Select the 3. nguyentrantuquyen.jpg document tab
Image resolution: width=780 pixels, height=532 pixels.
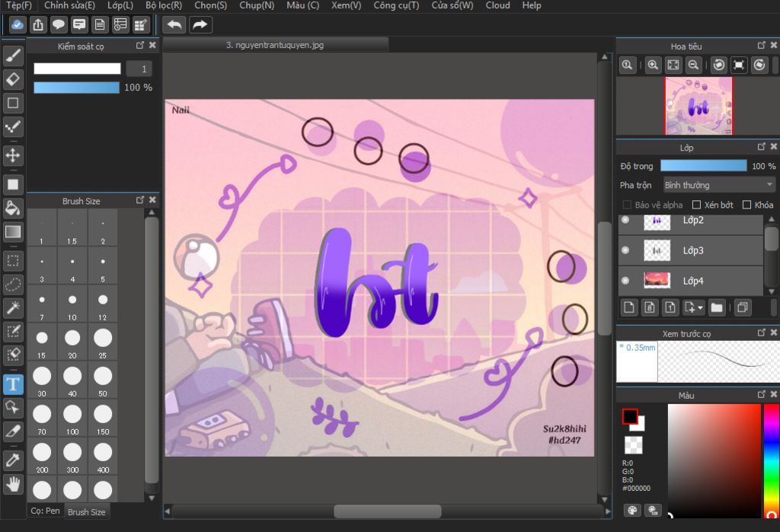(275, 45)
